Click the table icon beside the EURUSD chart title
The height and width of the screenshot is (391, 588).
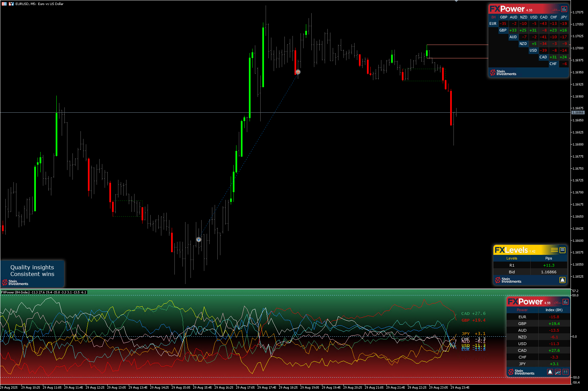click(4, 4)
